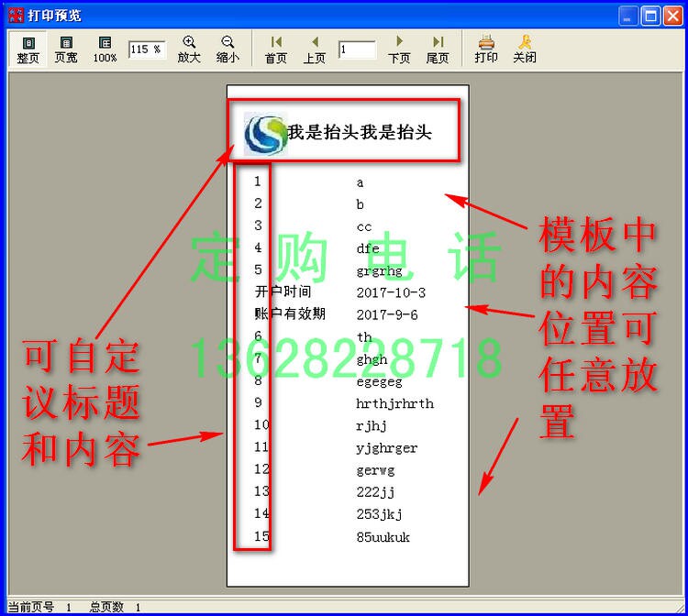The width and height of the screenshot is (688, 616).
Task: Click the value cc in row 3
Action: (x=364, y=227)
